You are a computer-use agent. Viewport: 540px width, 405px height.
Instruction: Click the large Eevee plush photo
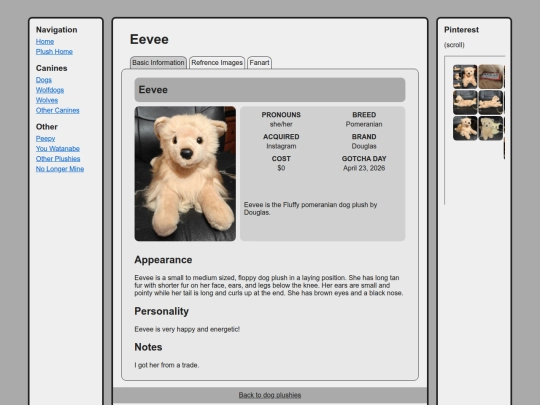185,174
